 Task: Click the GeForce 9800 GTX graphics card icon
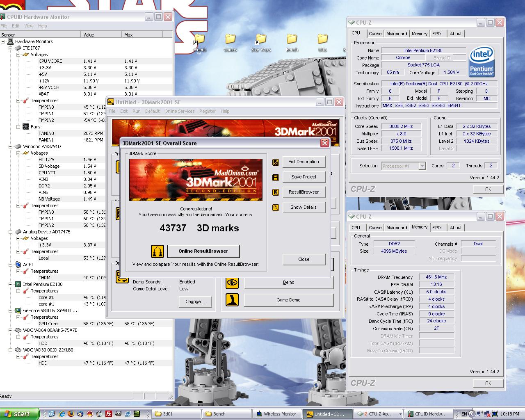coord(18,310)
